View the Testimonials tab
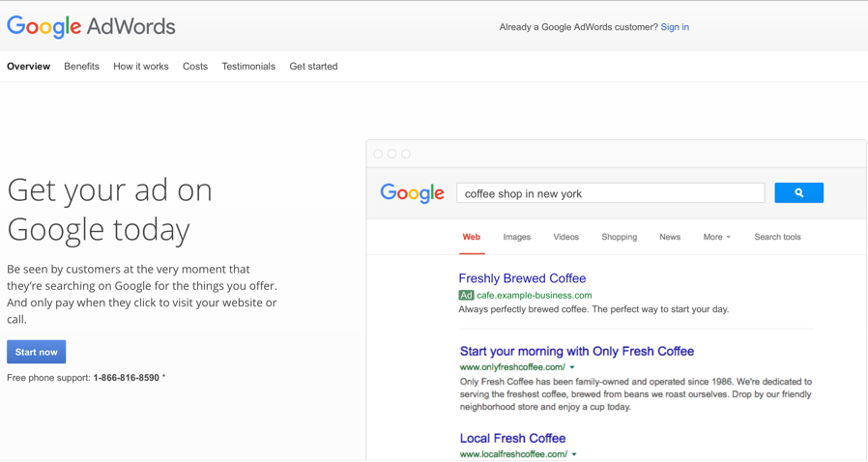The image size is (868, 462). pos(248,67)
